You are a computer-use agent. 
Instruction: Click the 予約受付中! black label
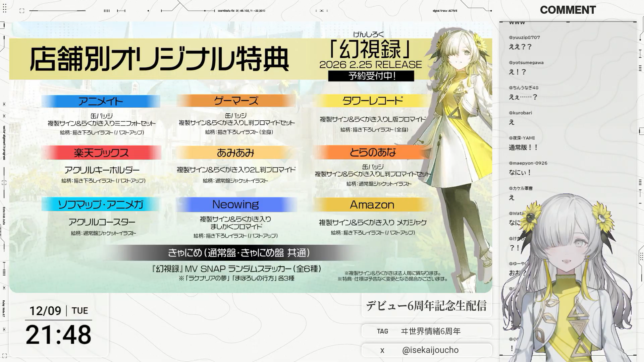click(x=371, y=76)
